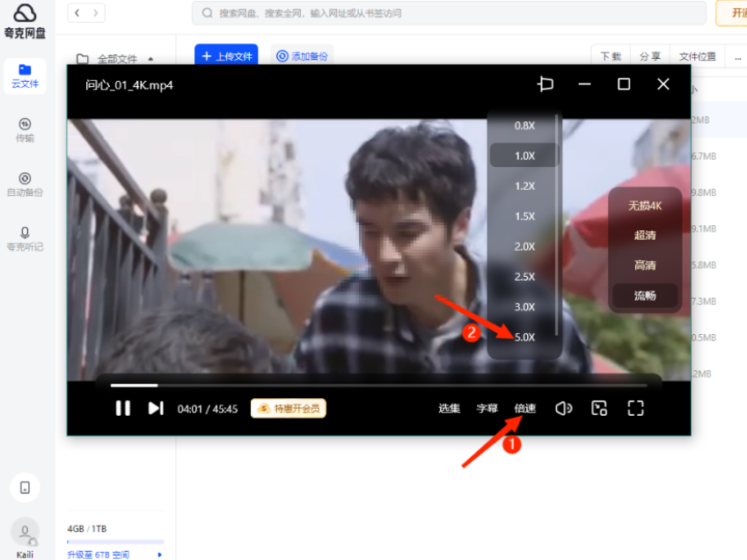Screen dimensions: 747x560
Task: Open the Kaili user avatar profile
Action: coord(25,533)
